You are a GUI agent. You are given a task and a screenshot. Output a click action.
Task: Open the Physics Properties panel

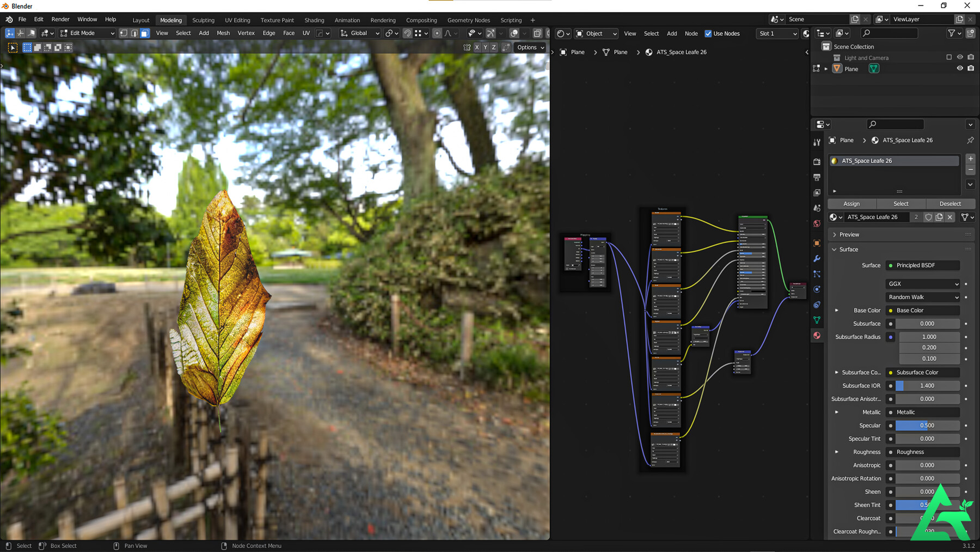point(817,289)
